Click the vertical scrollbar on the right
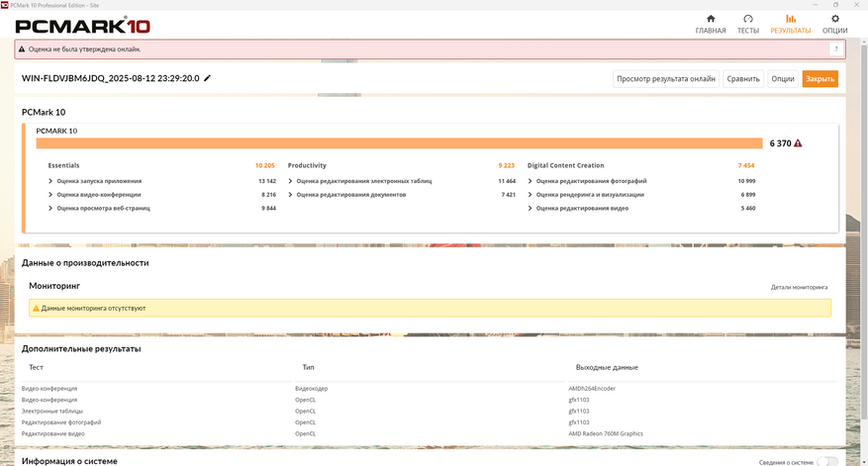The width and height of the screenshot is (868, 466). (x=864, y=233)
